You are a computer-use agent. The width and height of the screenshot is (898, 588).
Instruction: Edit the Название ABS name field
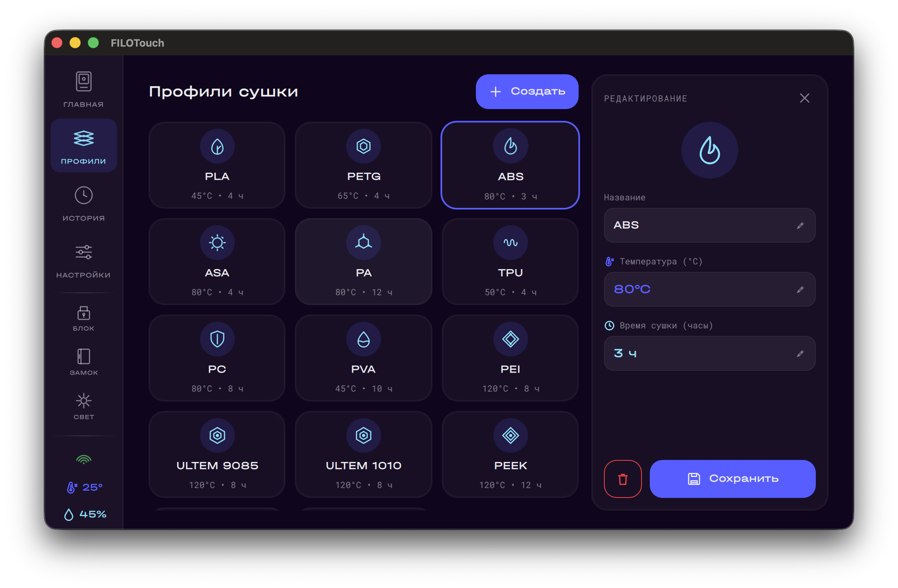pyautogui.click(x=709, y=225)
